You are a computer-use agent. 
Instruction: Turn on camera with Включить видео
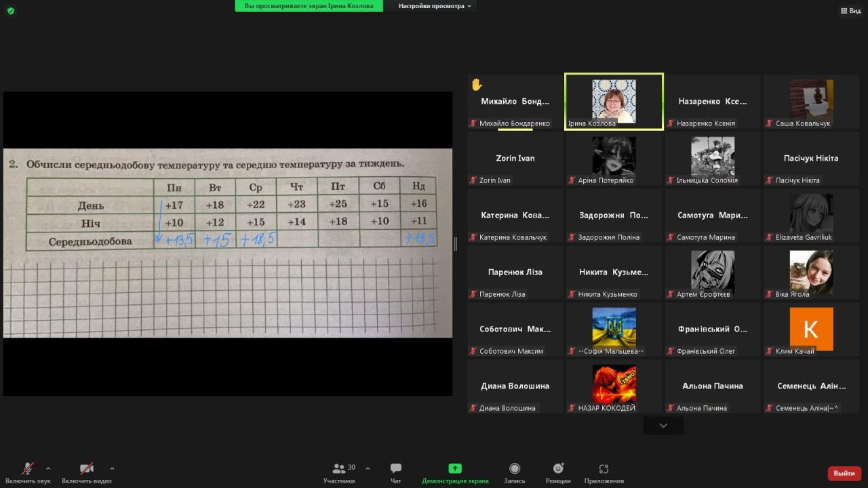(x=86, y=469)
